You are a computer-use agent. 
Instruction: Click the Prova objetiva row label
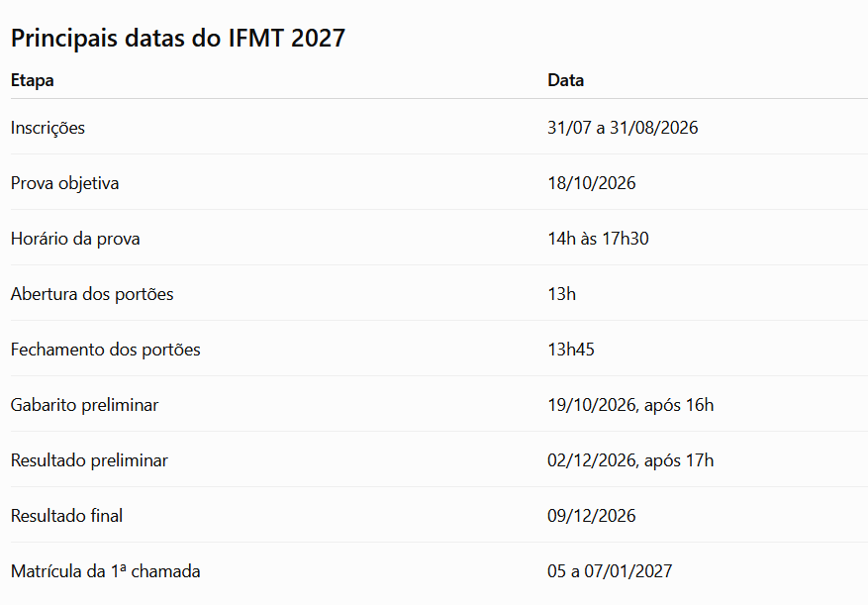64,183
